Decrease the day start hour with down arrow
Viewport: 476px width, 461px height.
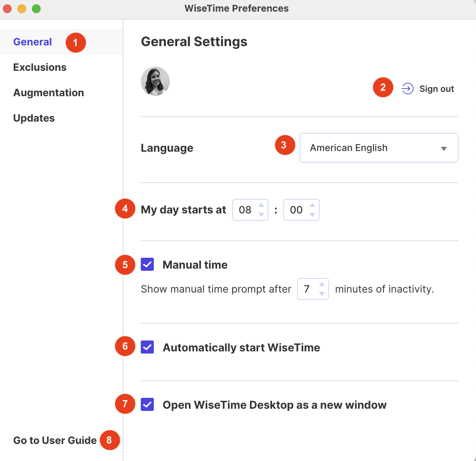(261, 215)
